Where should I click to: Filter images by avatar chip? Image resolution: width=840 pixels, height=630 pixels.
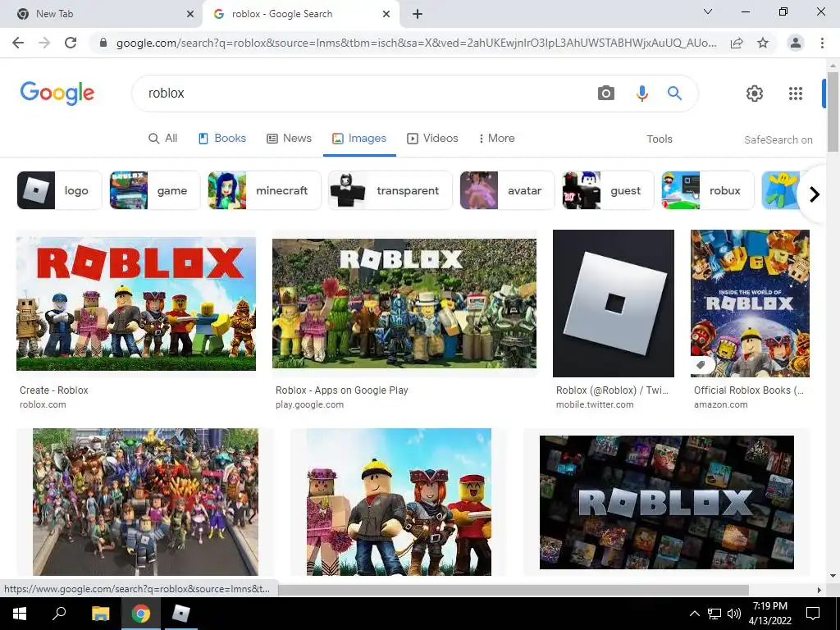click(x=507, y=190)
